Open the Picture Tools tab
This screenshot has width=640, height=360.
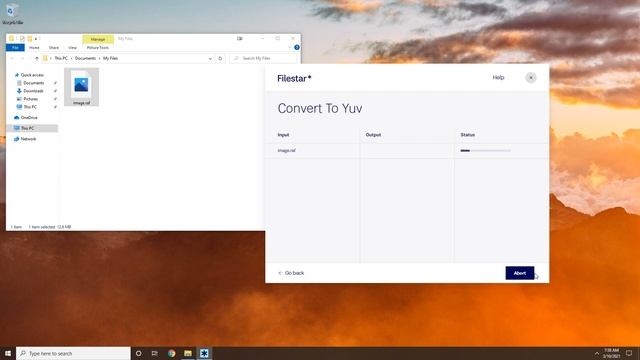tap(98, 48)
